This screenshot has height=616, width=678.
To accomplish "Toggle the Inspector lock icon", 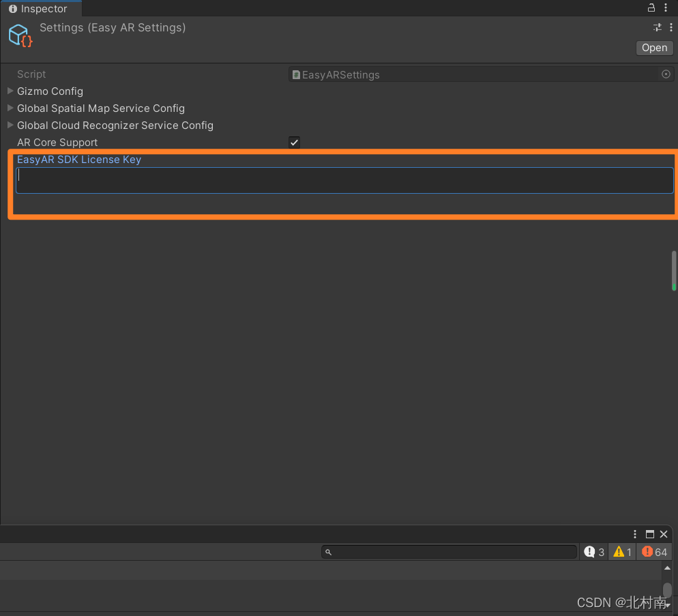I will (651, 8).
